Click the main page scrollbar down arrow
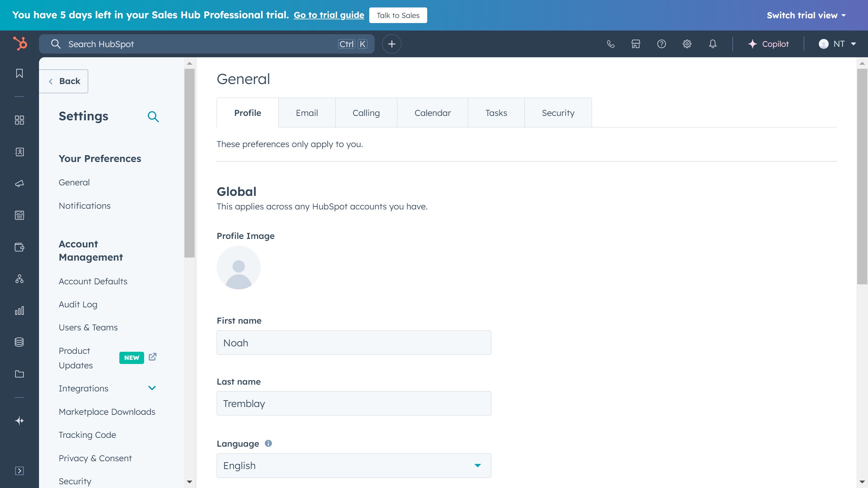868x488 pixels. click(x=862, y=482)
